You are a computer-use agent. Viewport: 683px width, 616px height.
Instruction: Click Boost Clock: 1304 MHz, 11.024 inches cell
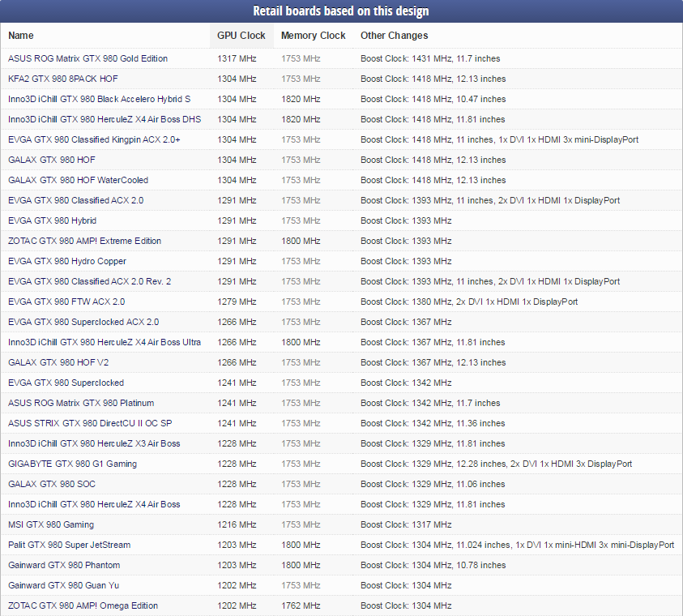click(x=517, y=545)
